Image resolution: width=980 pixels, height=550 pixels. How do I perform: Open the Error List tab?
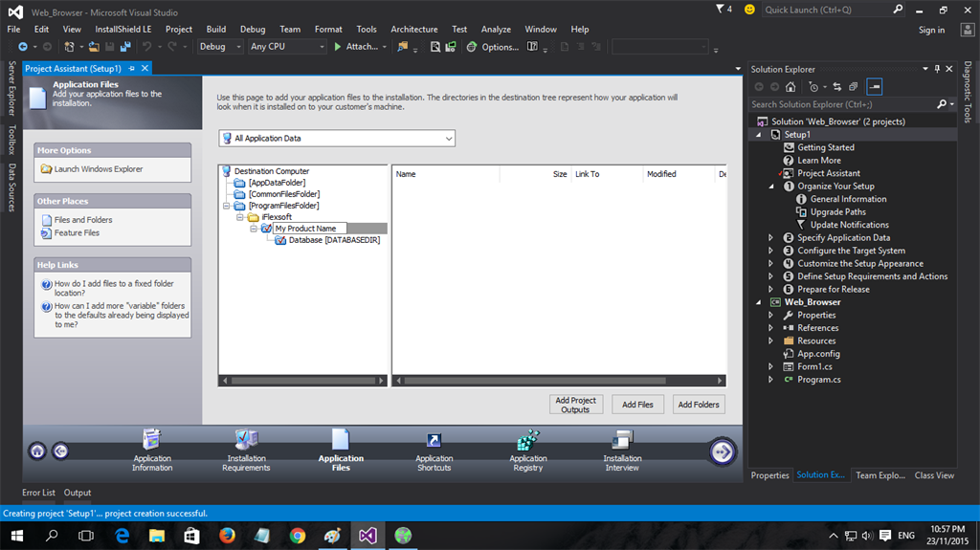[38, 493]
